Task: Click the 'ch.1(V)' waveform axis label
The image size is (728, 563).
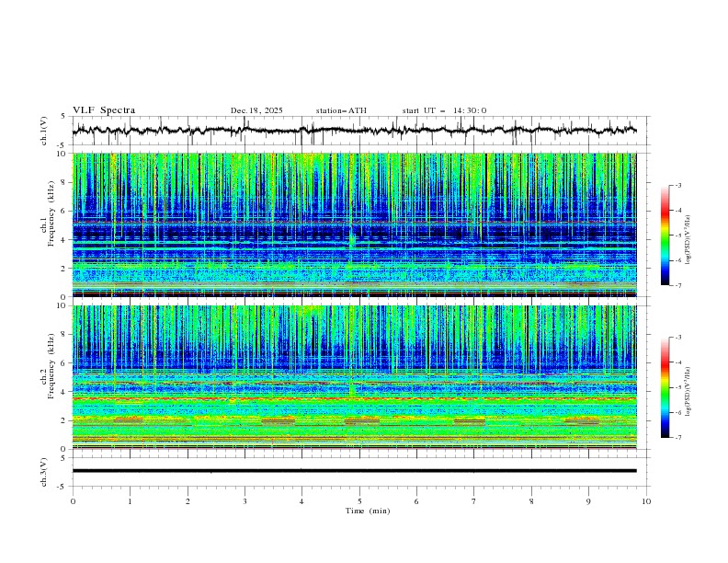Action: pyautogui.click(x=45, y=131)
